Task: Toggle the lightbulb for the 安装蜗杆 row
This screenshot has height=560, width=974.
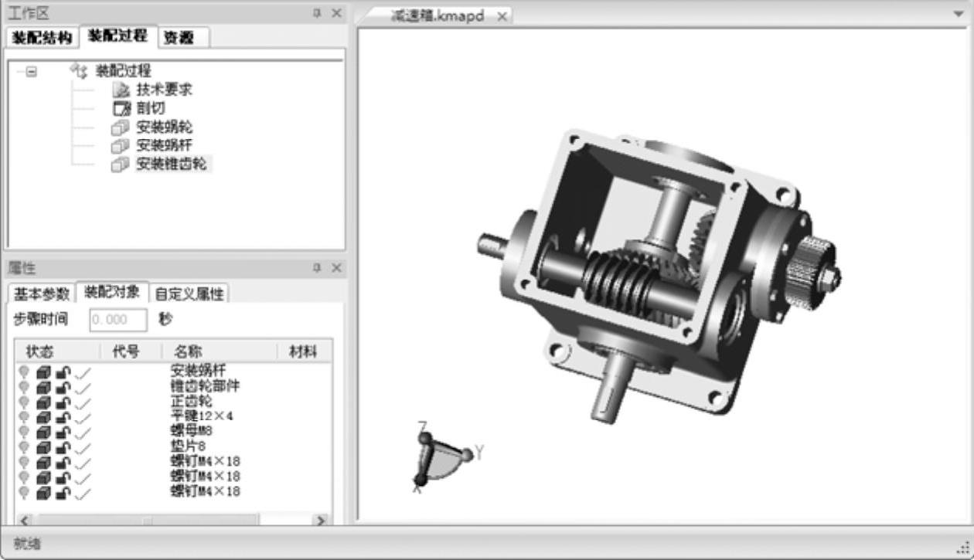Action: tap(24, 372)
